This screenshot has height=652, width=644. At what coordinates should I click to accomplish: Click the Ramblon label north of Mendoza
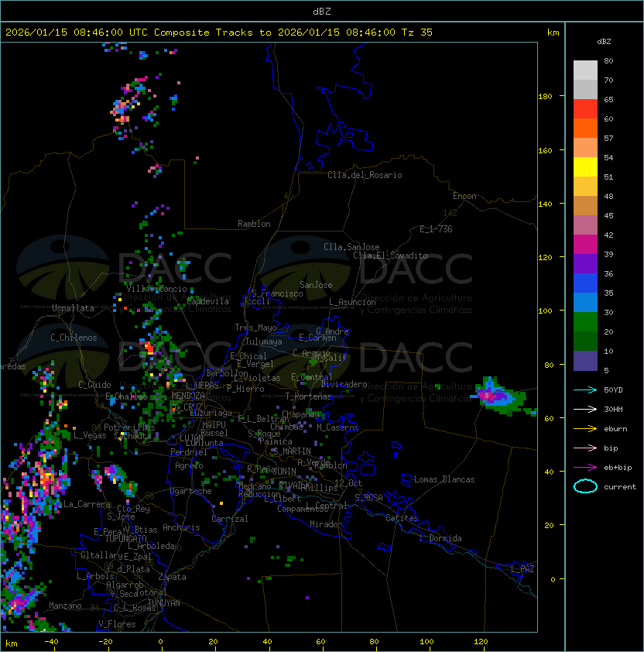pos(254,224)
